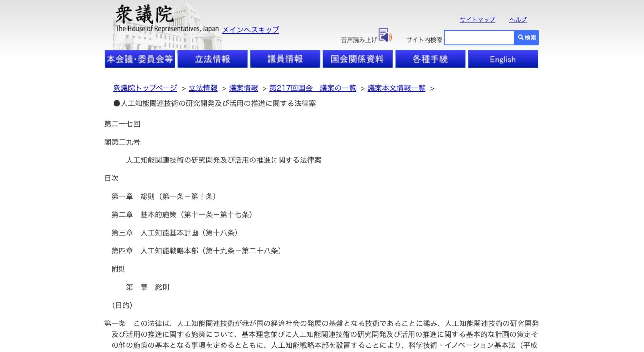Click the 音声読み上げ speaker icon

click(x=385, y=35)
